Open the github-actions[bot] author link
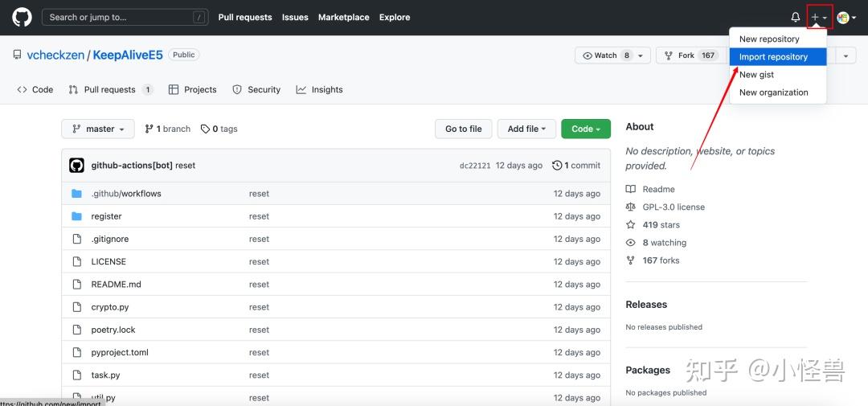 [x=132, y=165]
